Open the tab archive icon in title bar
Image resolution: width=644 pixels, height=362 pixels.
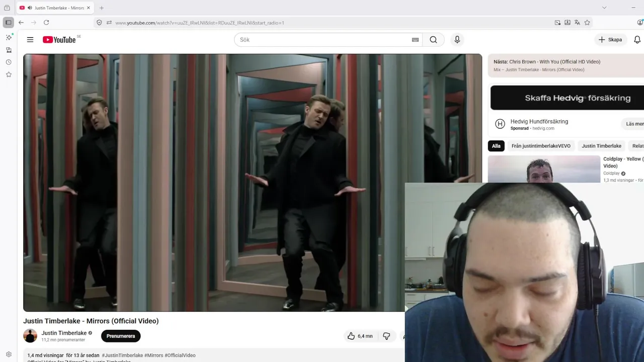point(7,8)
